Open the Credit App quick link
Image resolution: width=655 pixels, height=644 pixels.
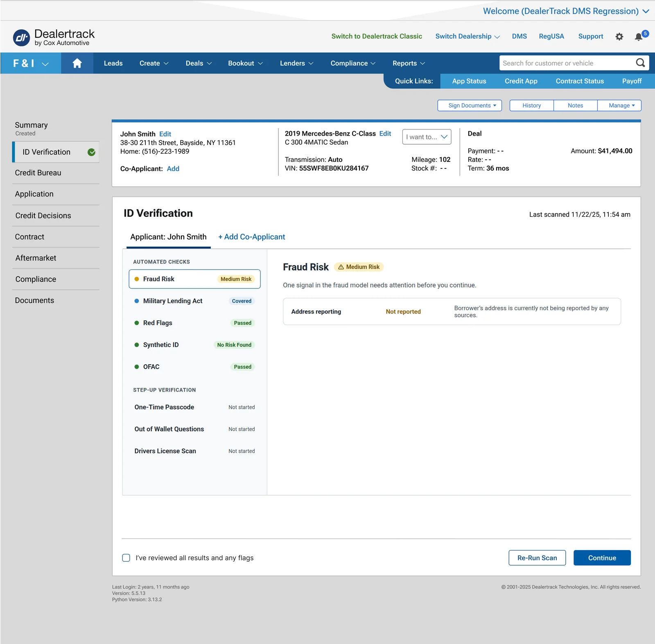tap(521, 81)
